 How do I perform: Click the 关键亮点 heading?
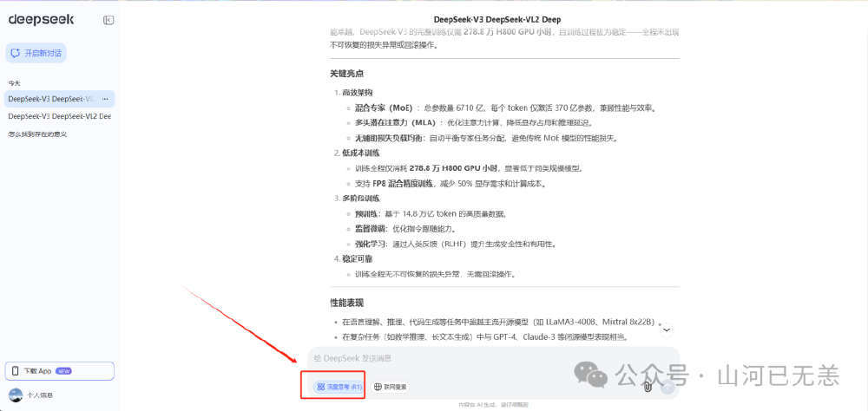347,74
